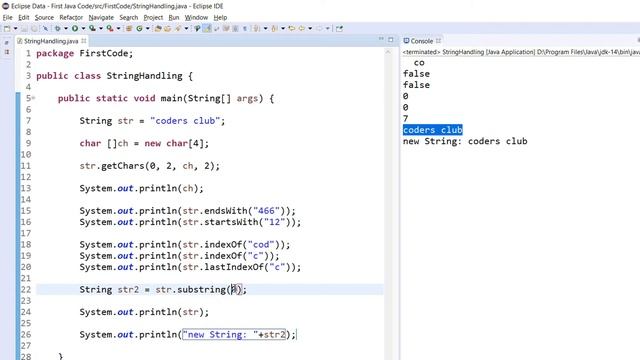
Task: Open the Search menu
Action: [129, 18]
